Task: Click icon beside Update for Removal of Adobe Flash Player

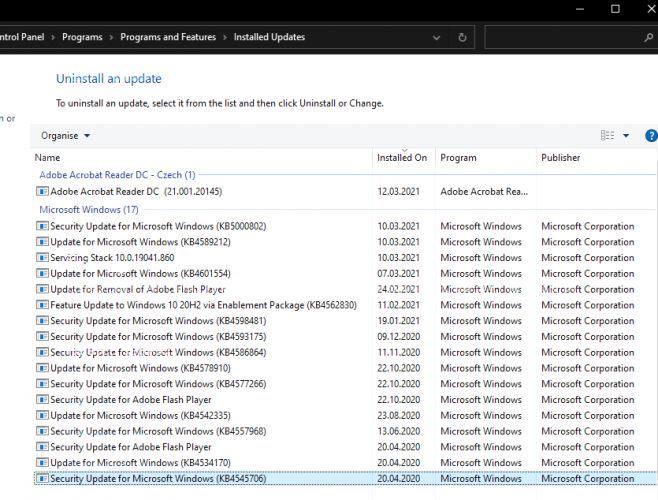Action: point(42,289)
